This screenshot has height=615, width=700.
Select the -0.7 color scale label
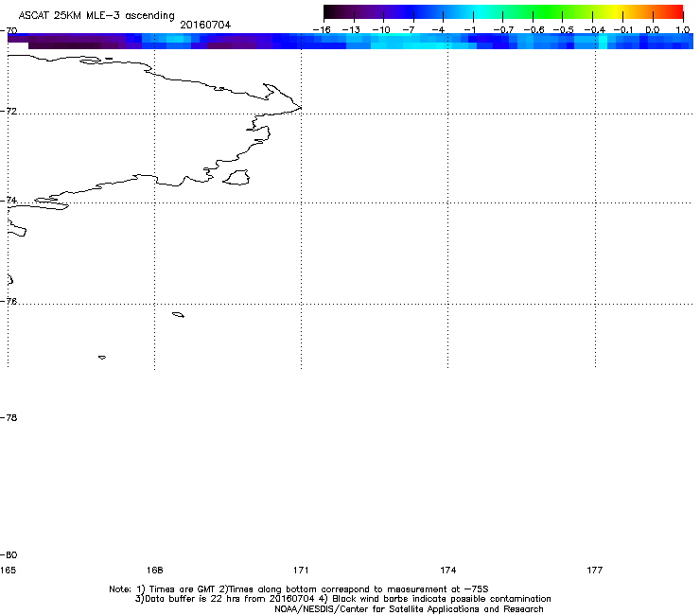pos(503,30)
